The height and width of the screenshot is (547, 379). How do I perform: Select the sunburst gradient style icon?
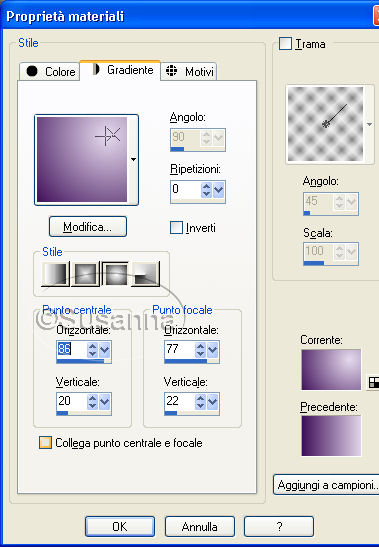coord(115,274)
